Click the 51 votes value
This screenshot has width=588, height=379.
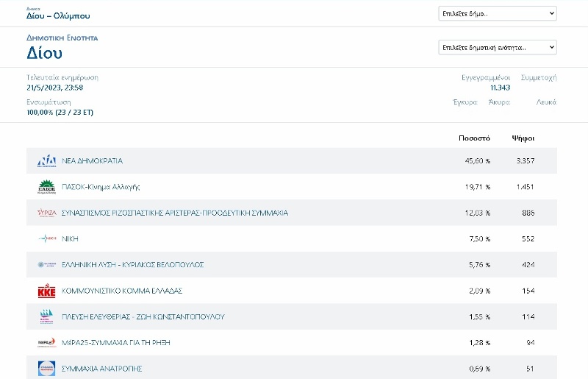[x=530, y=369]
